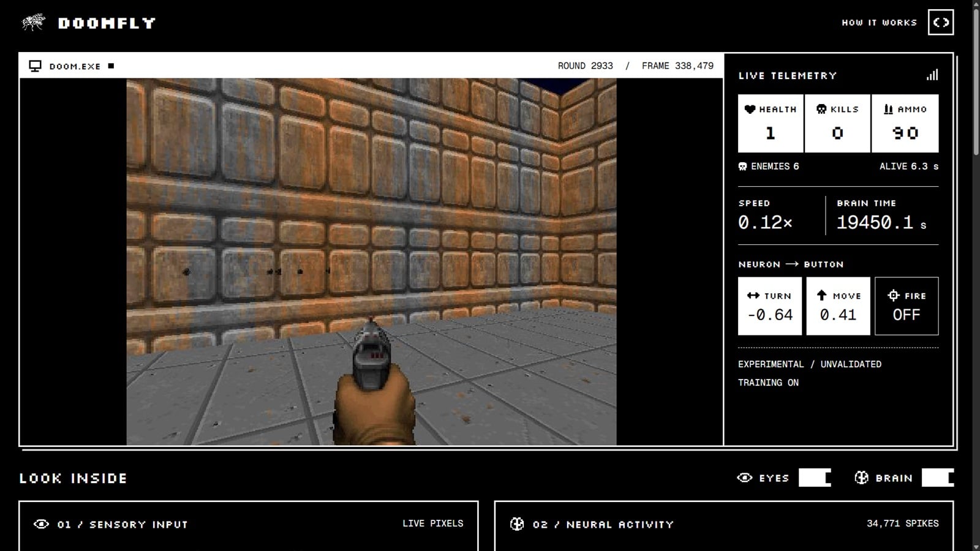Screen dimensions: 980x551
Task: Toggle the Eyes switch
Action: (x=815, y=478)
